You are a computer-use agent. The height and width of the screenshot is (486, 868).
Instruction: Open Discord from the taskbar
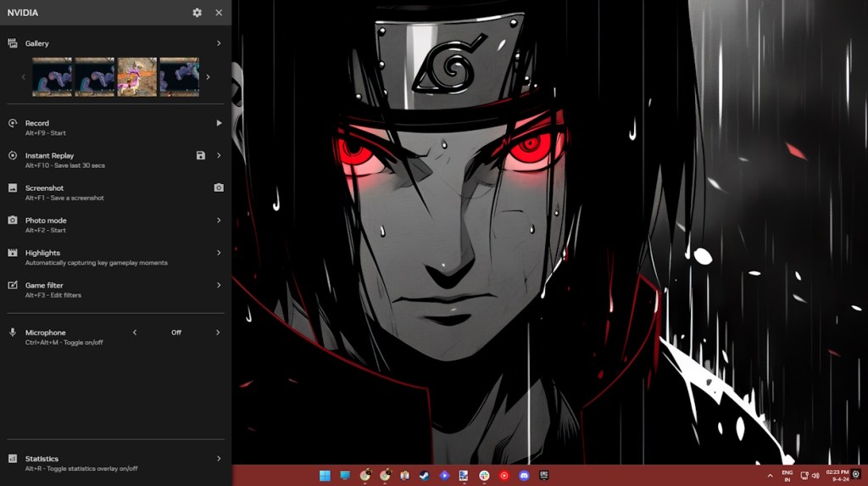tap(524, 476)
